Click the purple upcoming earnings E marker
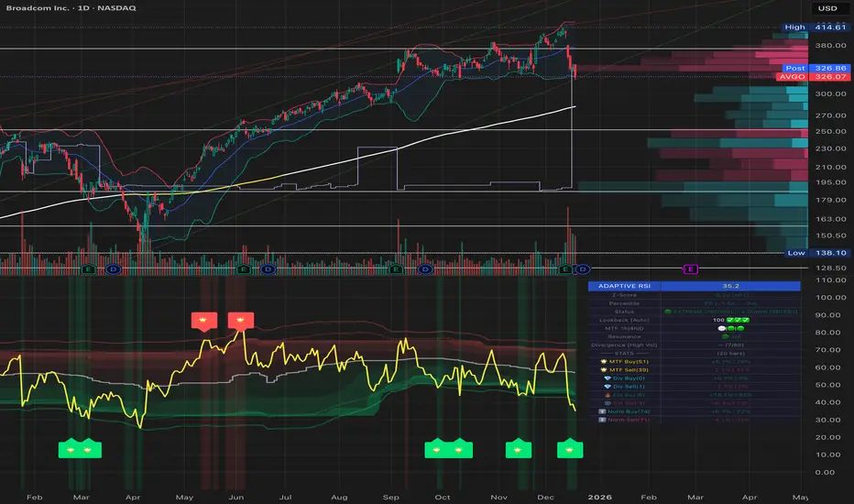 [691, 269]
